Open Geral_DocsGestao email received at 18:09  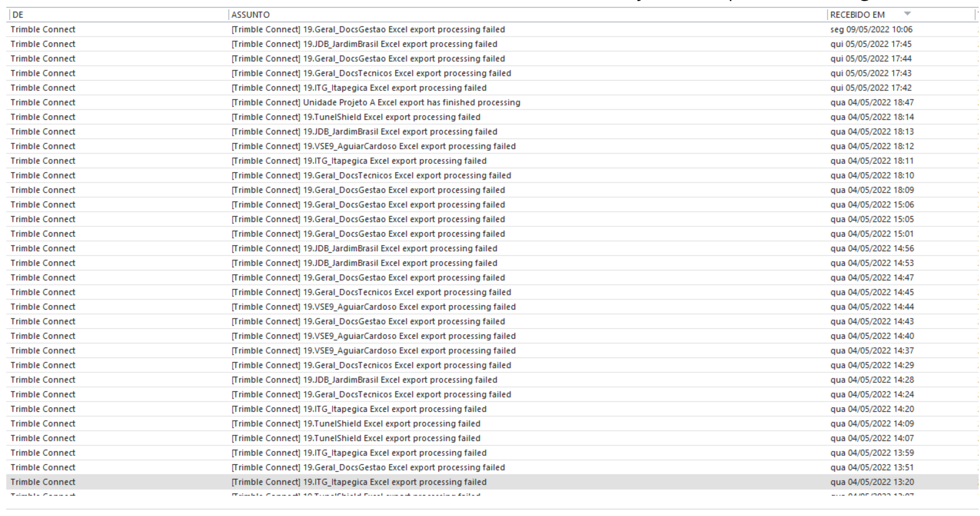pos(492,190)
